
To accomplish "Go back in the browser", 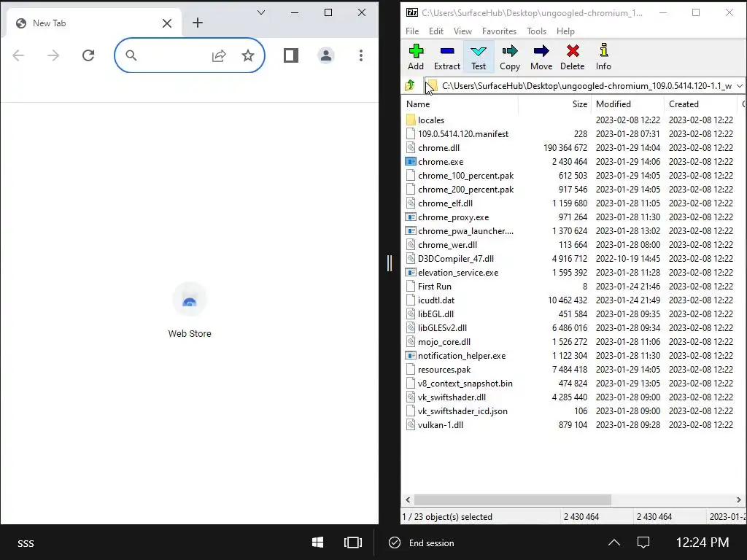I will coord(18,55).
